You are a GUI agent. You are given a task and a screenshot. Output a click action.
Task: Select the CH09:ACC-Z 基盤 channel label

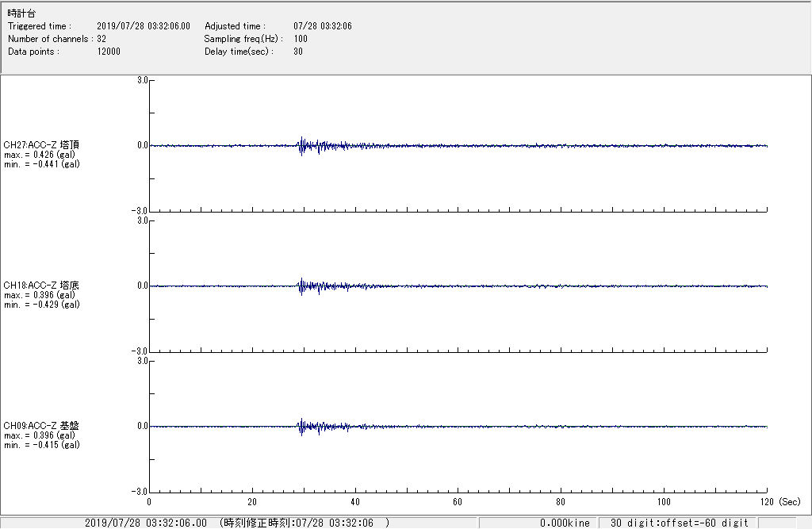point(41,426)
